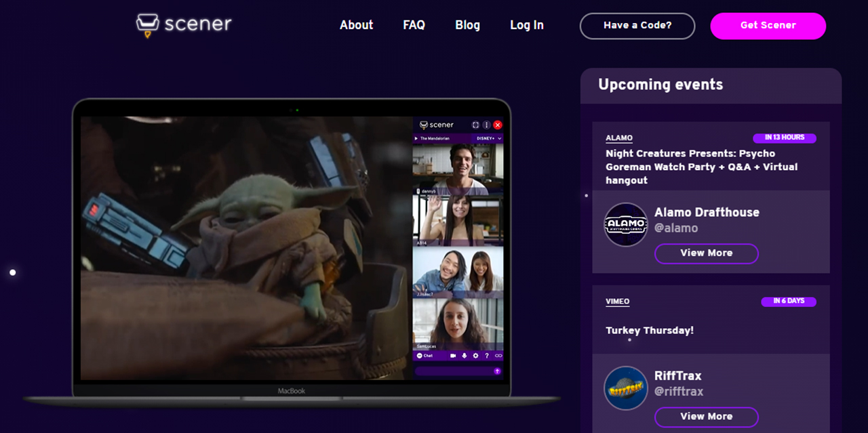Screen dimensions: 868x433
Task: Click the Alamo Drafthouse profile avatar
Action: tap(626, 225)
